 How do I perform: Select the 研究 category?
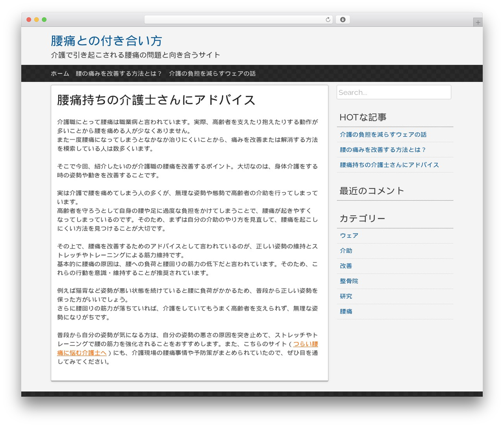pyautogui.click(x=346, y=296)
